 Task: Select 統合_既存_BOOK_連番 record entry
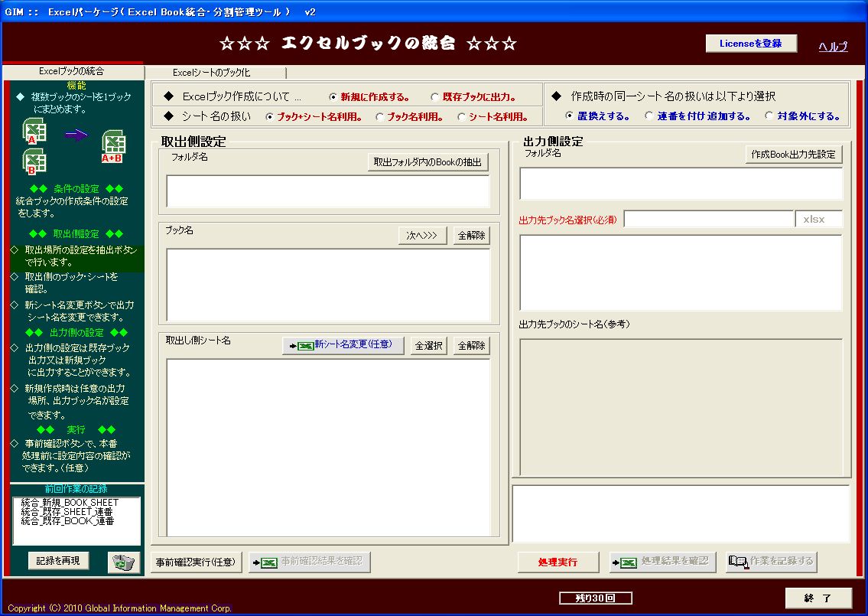coord(67,521)
